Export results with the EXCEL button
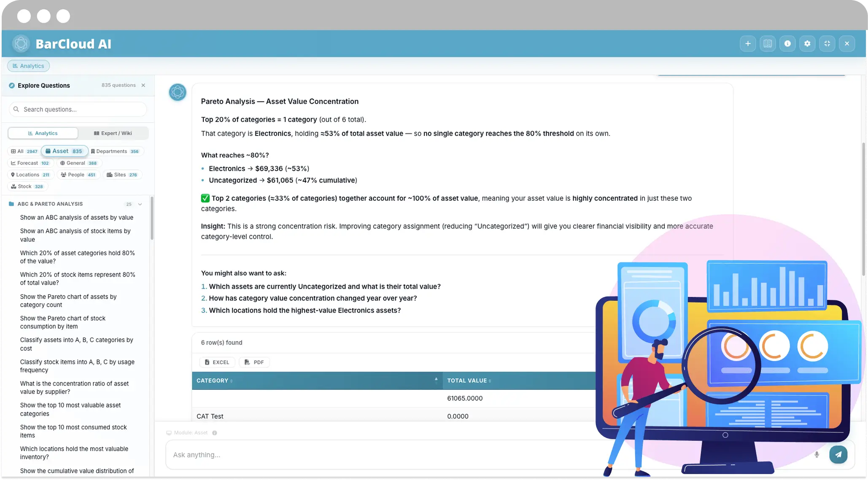 click(217, 362)
